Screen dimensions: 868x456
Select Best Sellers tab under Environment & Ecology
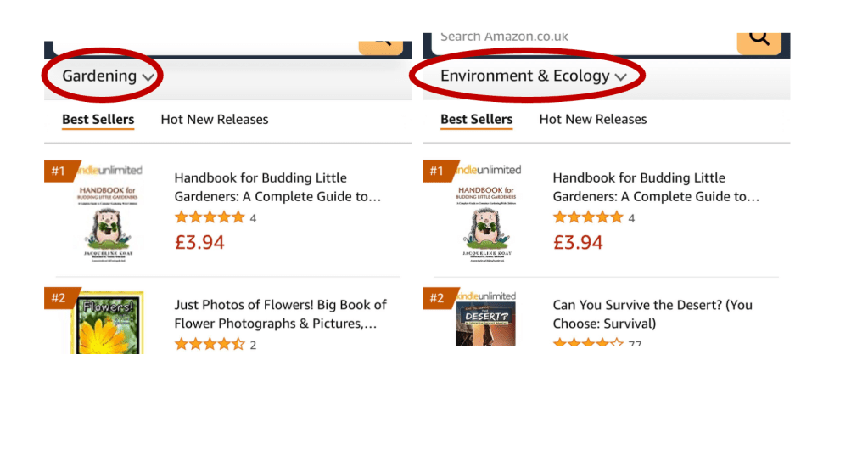(476, 119)
